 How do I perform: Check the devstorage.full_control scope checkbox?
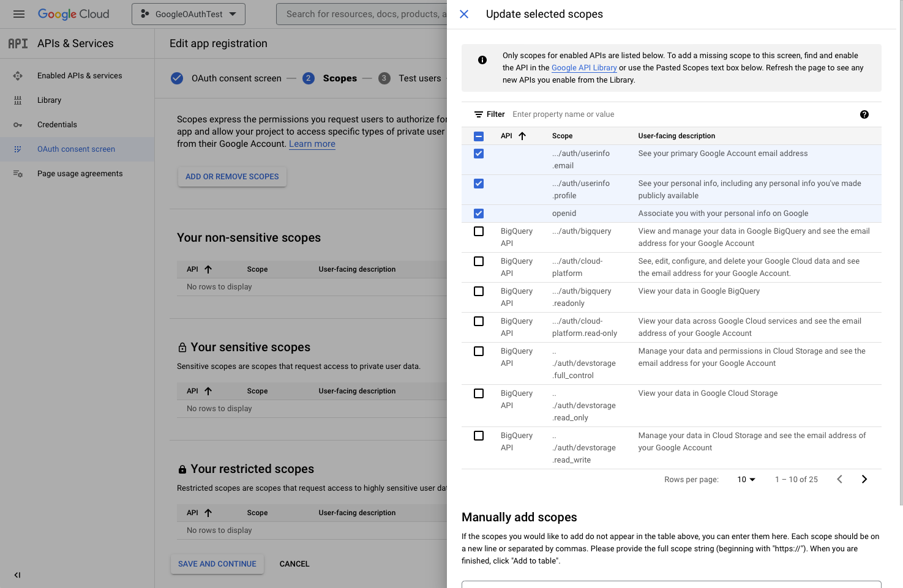tap(479, 351)
